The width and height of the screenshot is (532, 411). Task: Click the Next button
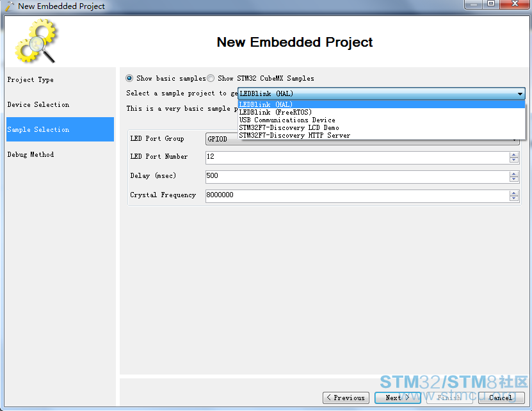[x=398, y=398]
